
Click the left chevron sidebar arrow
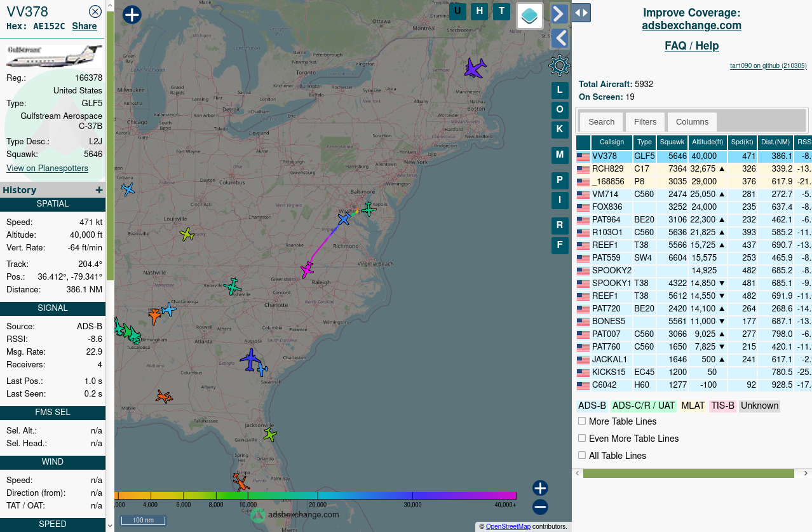pos(559,38)
